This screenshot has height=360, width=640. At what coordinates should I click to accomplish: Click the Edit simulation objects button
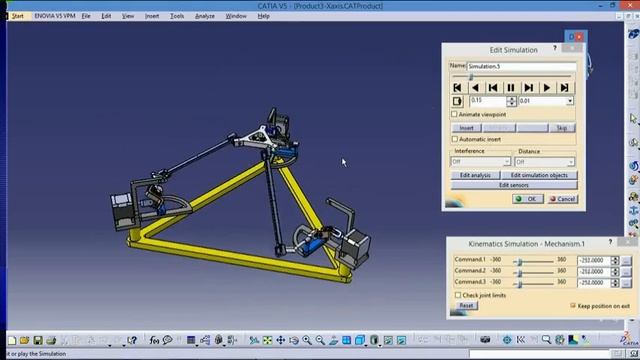[539, 175]
